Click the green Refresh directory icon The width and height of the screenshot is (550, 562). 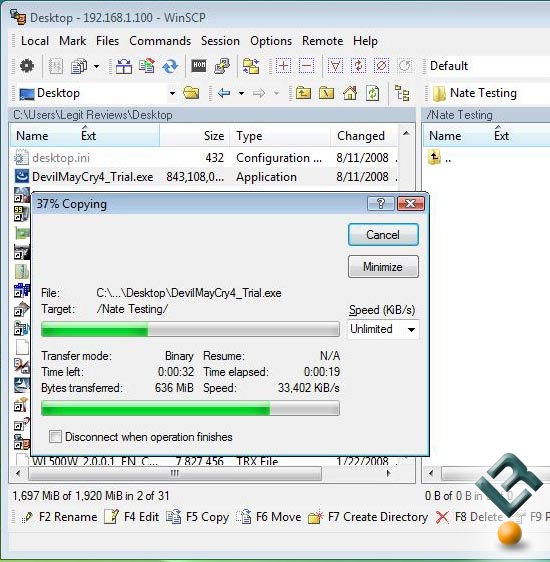point(373,94)
